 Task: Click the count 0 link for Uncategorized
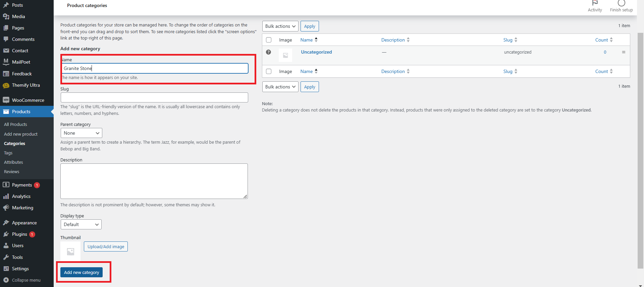(x=605, y=52)
